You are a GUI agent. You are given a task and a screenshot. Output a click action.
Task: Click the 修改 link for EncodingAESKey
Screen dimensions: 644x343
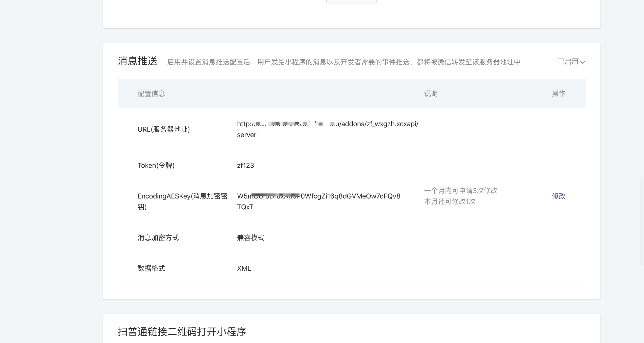click(559, 196)
